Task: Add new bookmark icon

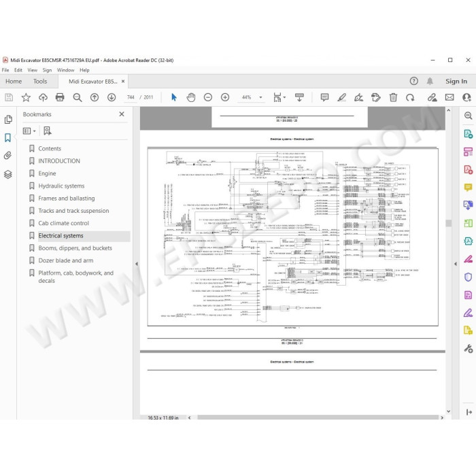Action: [48, 131]
